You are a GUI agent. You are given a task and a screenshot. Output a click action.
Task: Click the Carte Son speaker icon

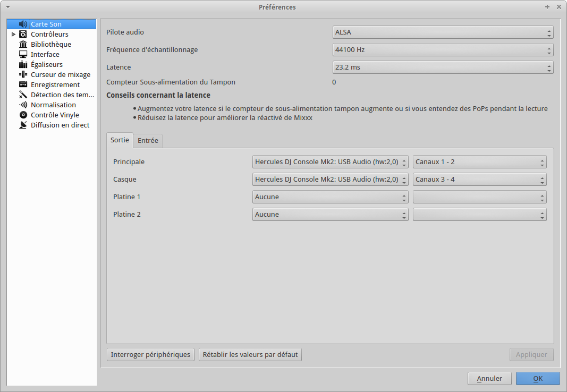[23, 24]
